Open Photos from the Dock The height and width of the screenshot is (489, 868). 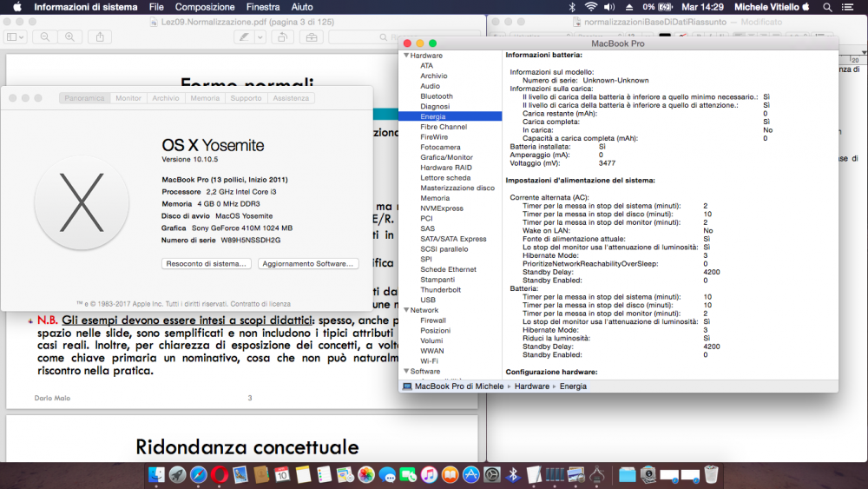pyautogui.click(x=366, y=474)
